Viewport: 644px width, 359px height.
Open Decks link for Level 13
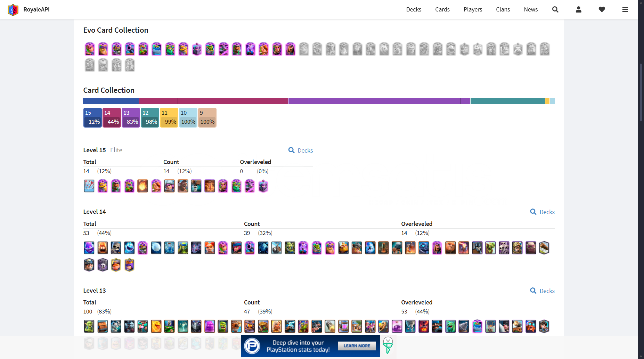pyautogui.click(x=542, y=291)
